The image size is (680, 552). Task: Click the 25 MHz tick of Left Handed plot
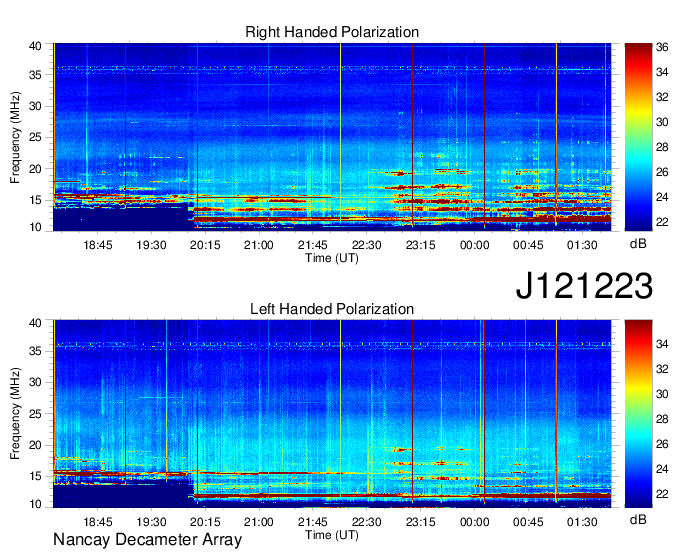pyautogui.click(x=35, y=414)
